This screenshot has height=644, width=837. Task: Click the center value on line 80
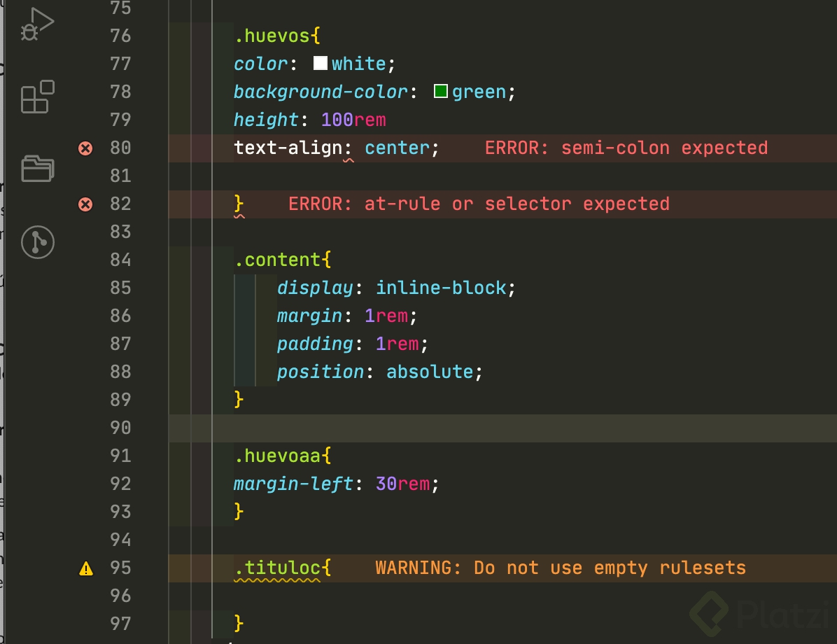(x=397, y=148)
